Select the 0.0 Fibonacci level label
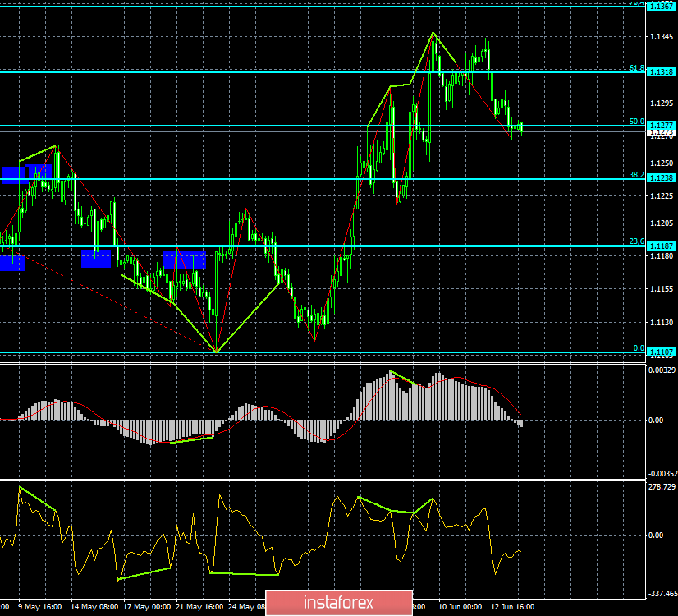The height and width of the screenshot is (616, 678). pyautogui.click(x=639, y=348)
